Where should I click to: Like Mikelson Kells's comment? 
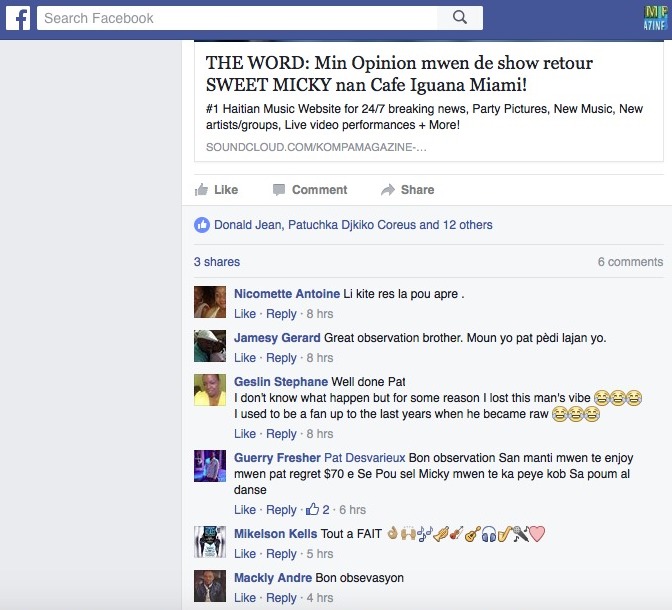245,554
